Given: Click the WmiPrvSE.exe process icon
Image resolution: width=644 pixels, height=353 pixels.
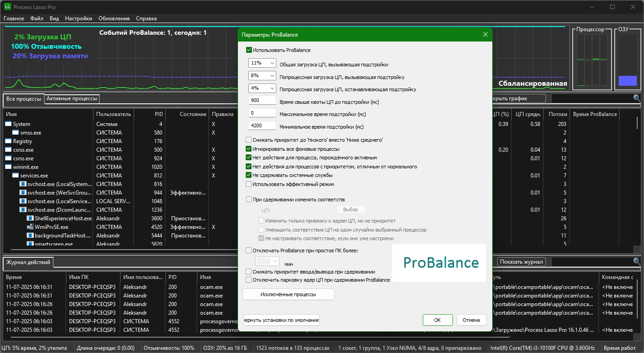Looking at the screenshot, I should coord(30,227).
